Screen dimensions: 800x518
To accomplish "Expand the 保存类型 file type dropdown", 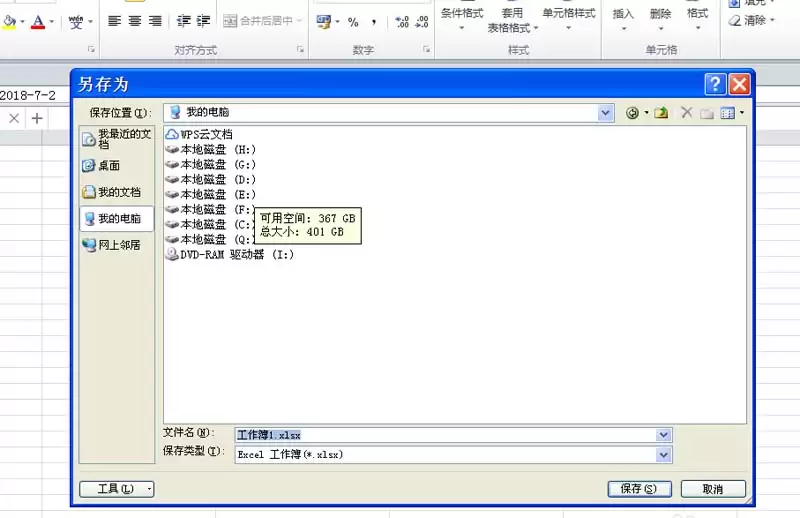I will point(663,454).
